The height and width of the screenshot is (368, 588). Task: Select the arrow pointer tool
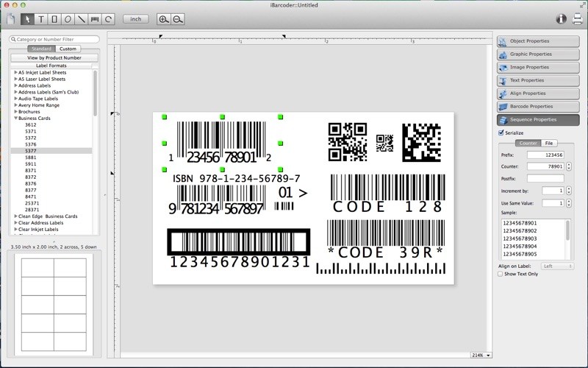tap(28, 18)
